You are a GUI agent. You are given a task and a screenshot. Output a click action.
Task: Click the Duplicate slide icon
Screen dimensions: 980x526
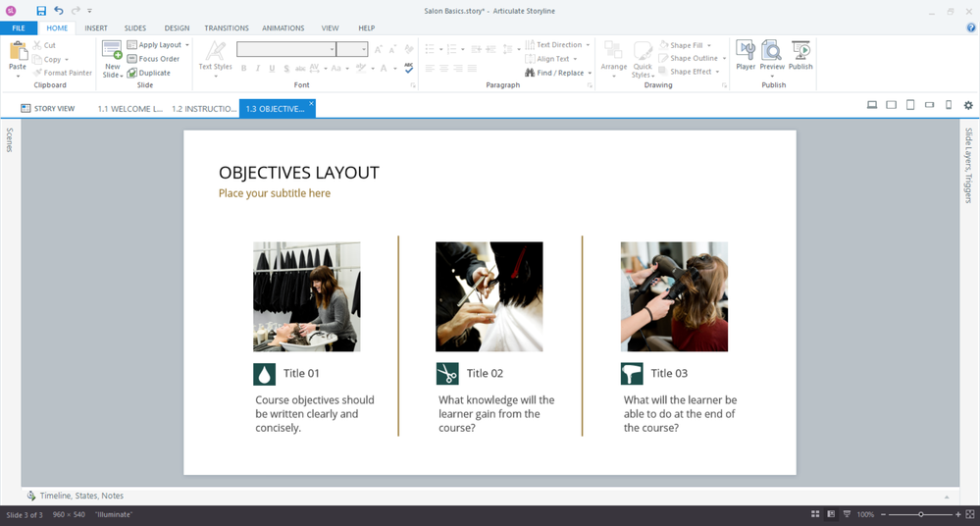click(x=132, y=73)
